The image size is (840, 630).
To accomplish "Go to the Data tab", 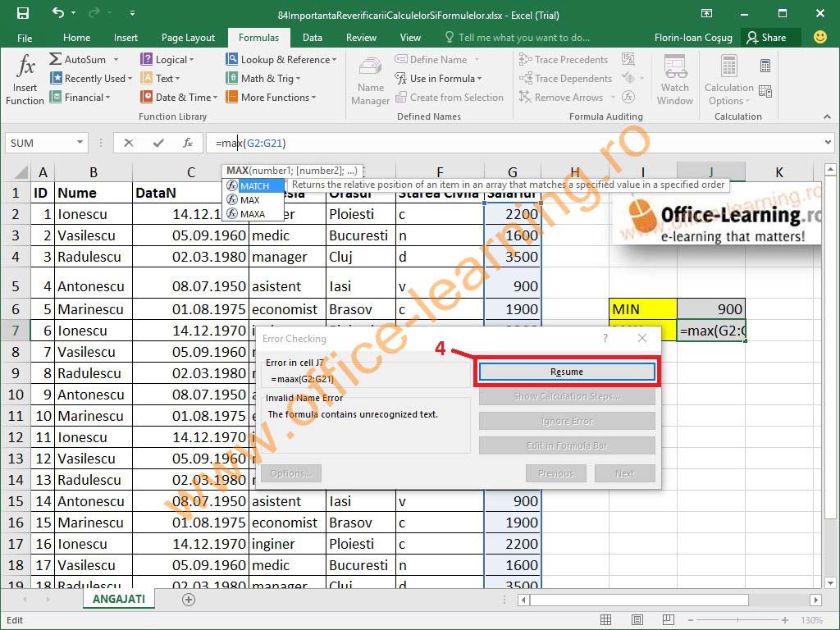I will [313, 38].
